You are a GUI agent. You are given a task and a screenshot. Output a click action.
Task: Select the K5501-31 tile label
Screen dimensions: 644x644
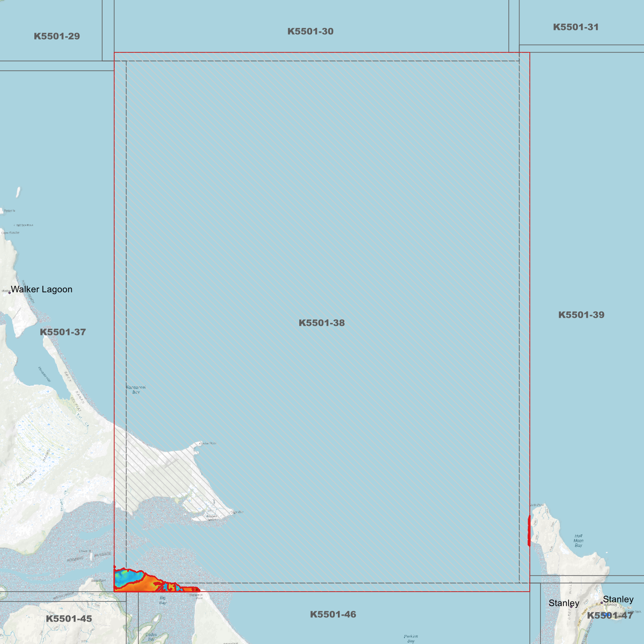576,27
